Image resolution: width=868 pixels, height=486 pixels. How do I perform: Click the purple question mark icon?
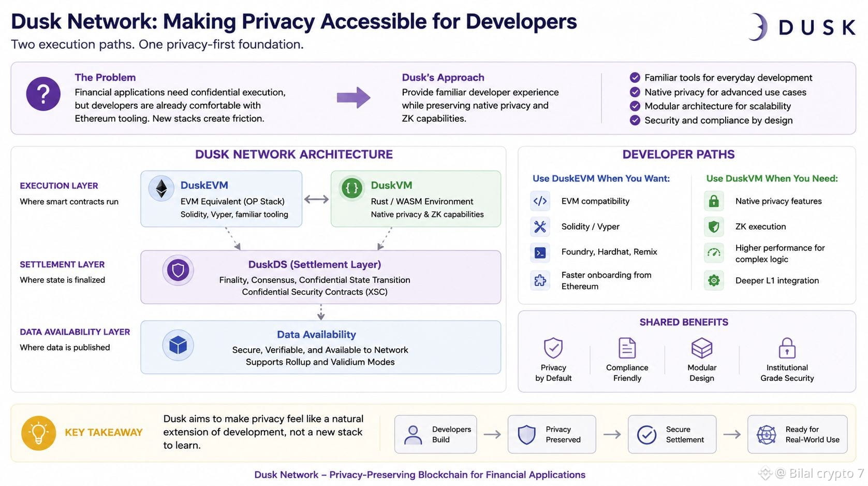click(43, 94)
